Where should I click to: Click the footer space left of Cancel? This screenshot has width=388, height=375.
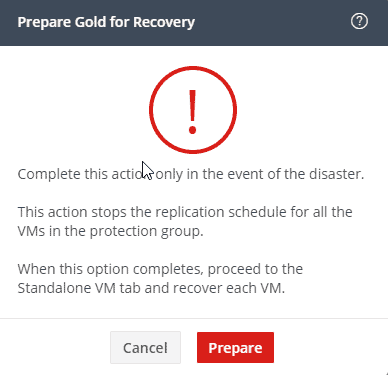coord(55,347)
